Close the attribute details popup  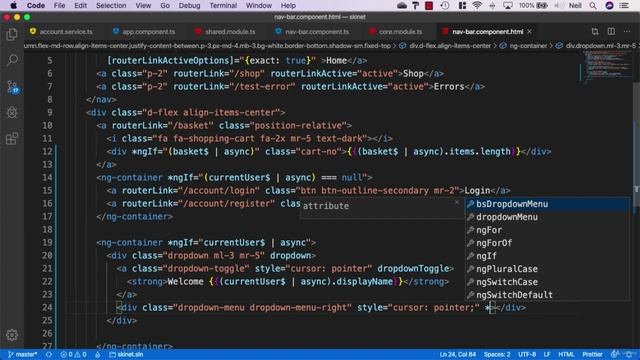(x=457, y=202)
